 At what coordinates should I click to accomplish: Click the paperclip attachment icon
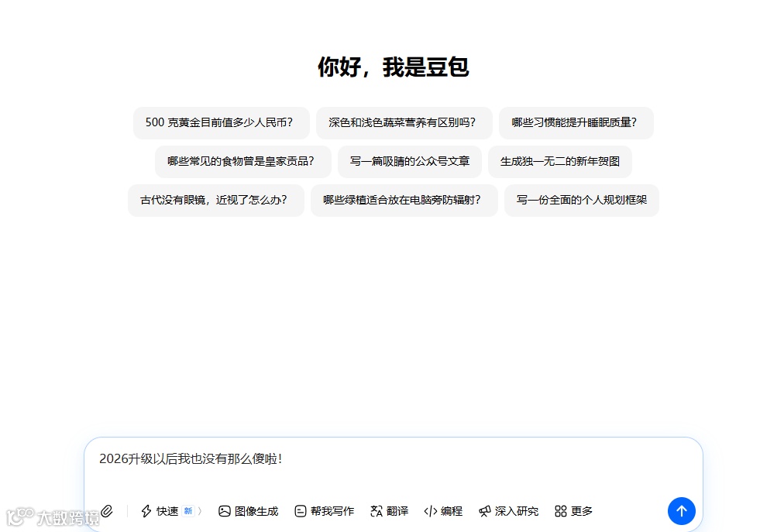click(x=107, y=510)
